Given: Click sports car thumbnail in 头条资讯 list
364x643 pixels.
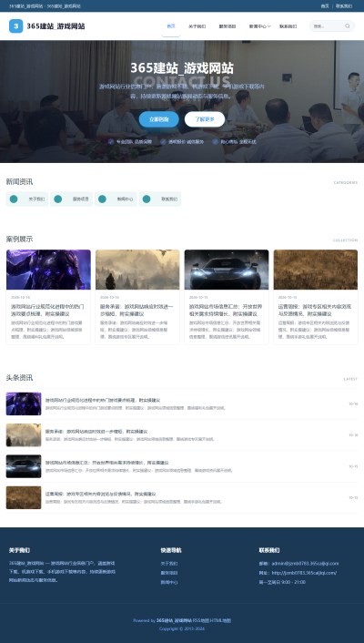Looking at the screenshot, I should (x=24, y=466).
